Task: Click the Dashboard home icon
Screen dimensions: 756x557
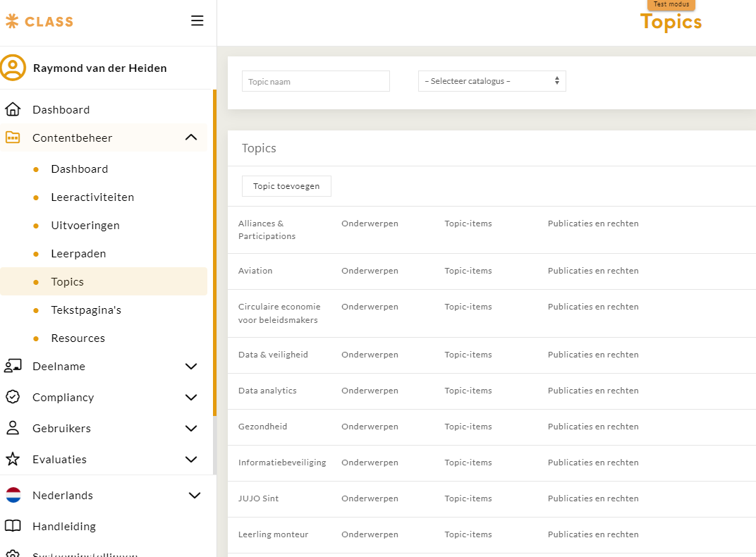Action: tap(13, 109)
